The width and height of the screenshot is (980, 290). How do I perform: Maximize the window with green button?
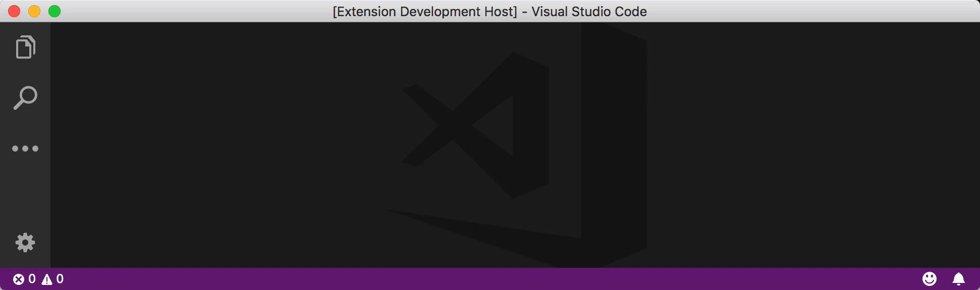55,11
